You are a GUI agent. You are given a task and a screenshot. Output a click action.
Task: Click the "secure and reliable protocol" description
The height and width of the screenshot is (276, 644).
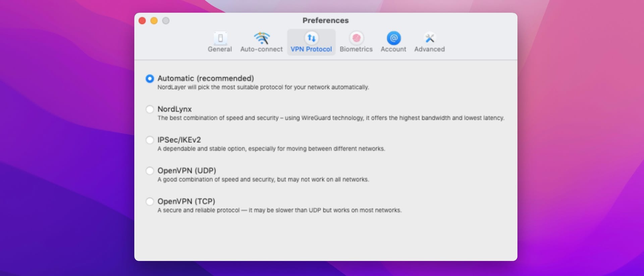(x=279, y=210)
